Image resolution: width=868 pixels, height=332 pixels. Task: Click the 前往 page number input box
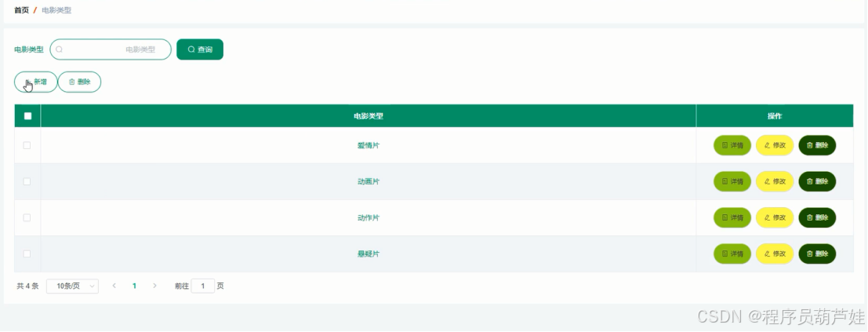pyautogui.click(x=203, y=286)
